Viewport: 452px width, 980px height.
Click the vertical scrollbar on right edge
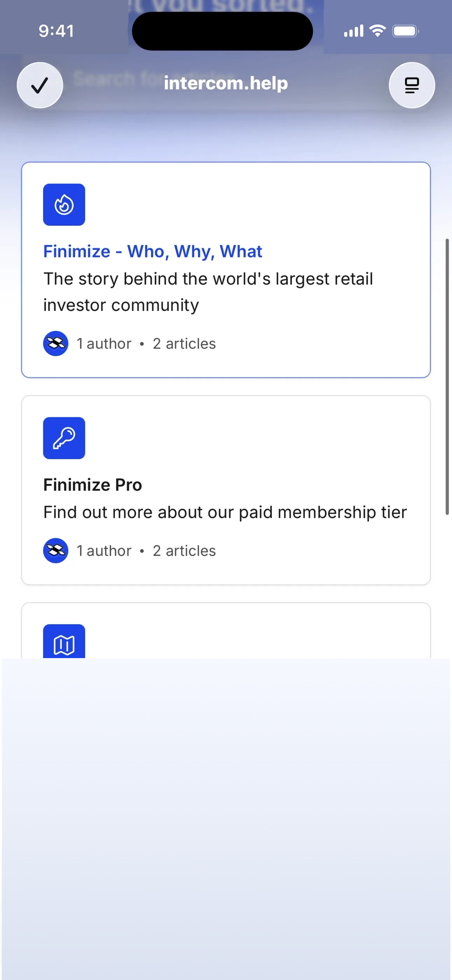coord(447,377)
